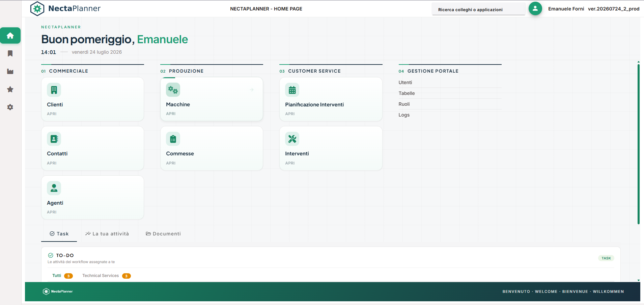Click the user name Emanuele Forni
Image resolution: width=644 pixels, height=305 pixels.
click(x=566, y=9)
